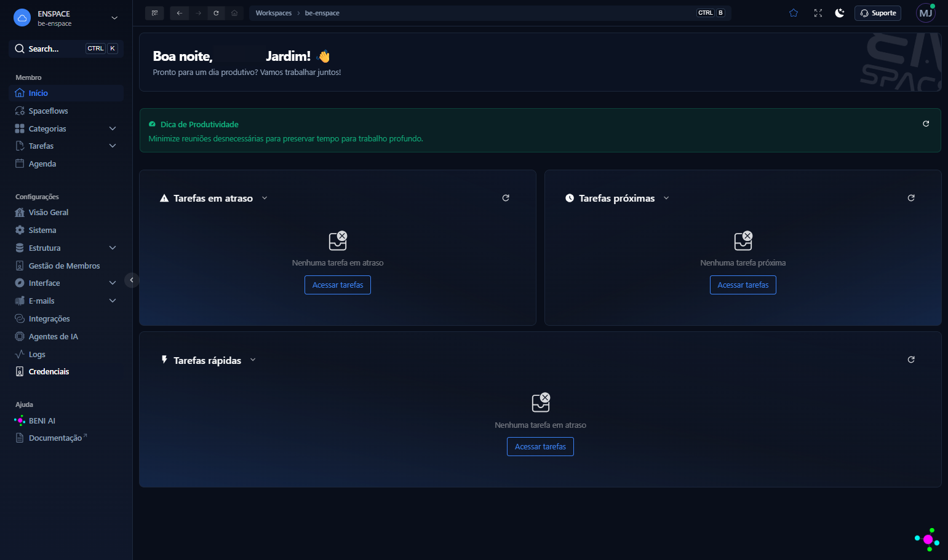The width and height of the screenshot is (948, 560).
Task: Open Agentes de IA page
Action: (x=66, y=336)
